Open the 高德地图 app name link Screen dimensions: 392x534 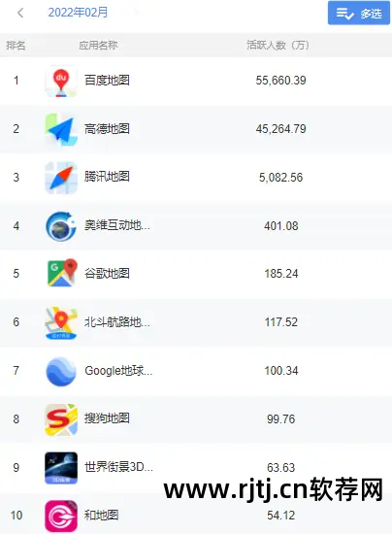pos(107,129)
